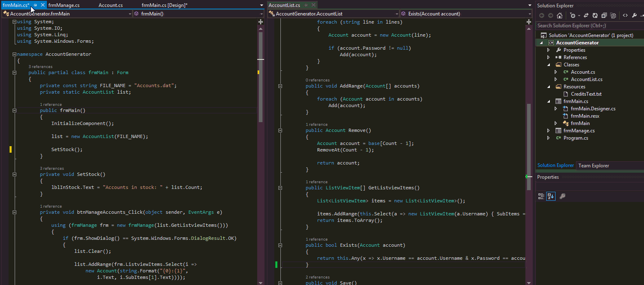Screen dimensions: 644x285
Task: Refresh the Solution Explorer tree
Action: (595, 15)
